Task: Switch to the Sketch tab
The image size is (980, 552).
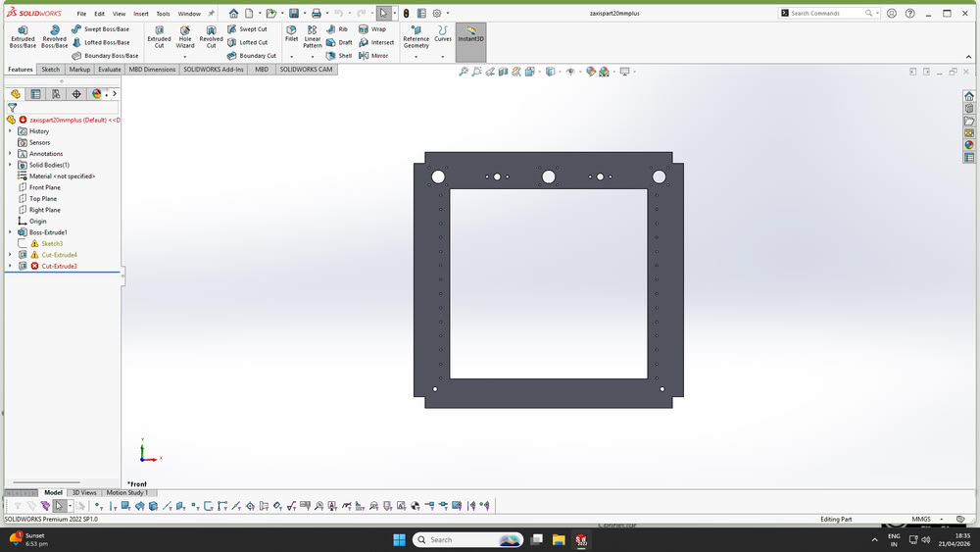Action: click(x=51, y=70)
